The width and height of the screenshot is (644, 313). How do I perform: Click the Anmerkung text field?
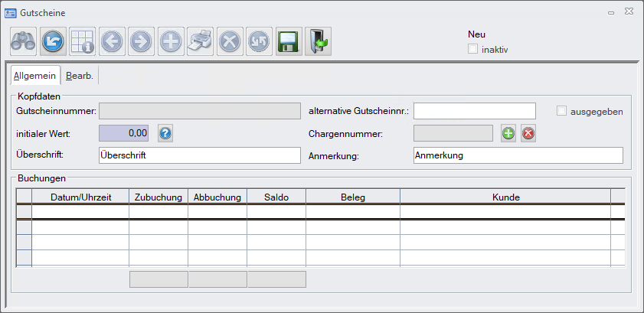coord(518,155)
